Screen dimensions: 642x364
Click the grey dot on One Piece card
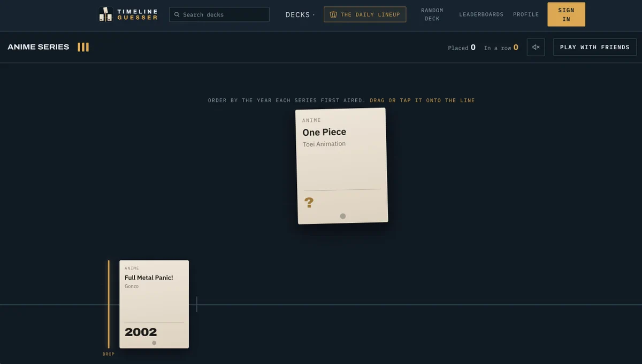point(343,216)
